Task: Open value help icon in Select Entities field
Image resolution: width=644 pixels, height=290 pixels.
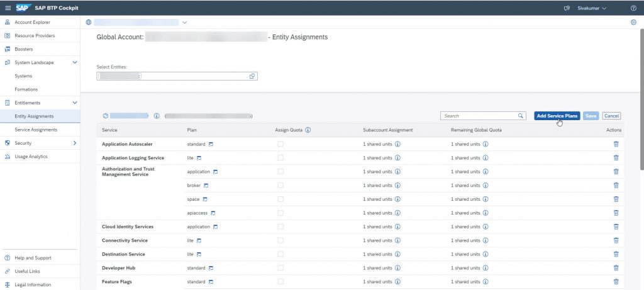Action: (252, 76)
